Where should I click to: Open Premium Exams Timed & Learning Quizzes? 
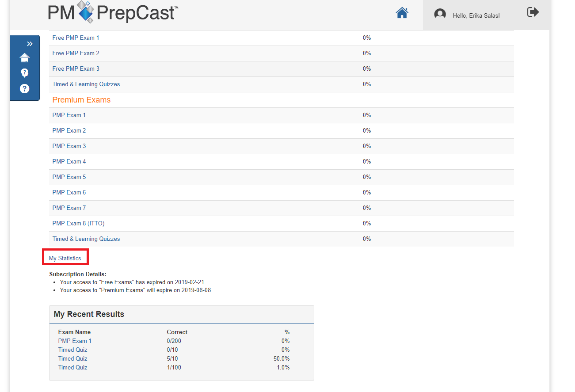click(x=86, y=239)
